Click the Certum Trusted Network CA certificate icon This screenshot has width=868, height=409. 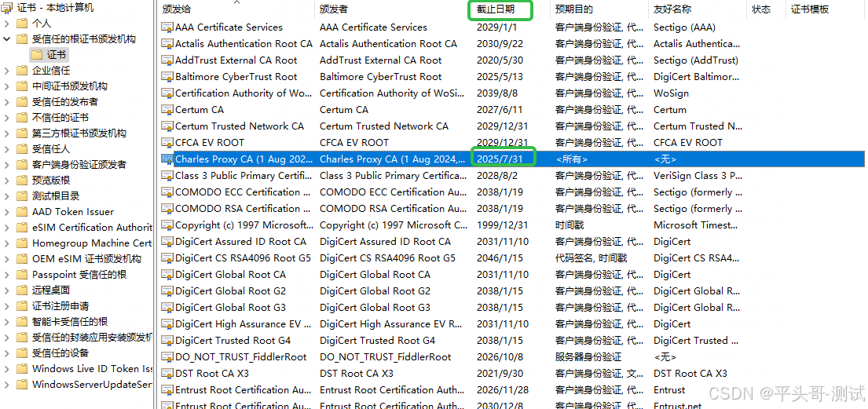point(167,126)
